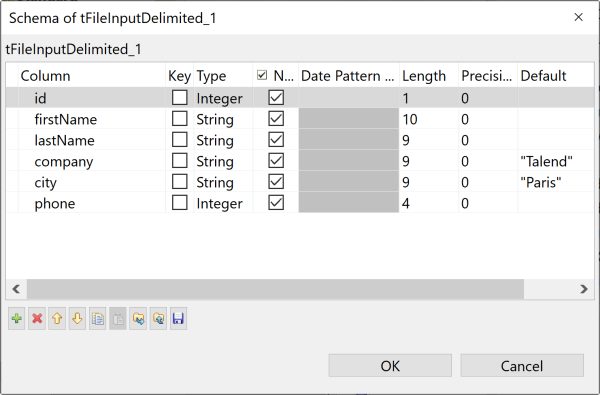Toggle Key checkbox for lastName row
Image resolution: width=600 pixels, height=395 pixels.
click(179, 140)
